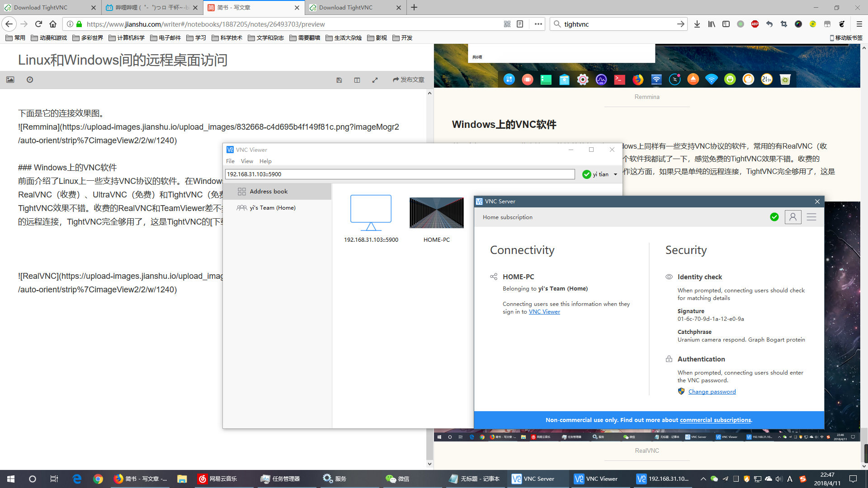
Task: Open the 动漫和游戏 bookmarks folder
Action: coord(49,38)
